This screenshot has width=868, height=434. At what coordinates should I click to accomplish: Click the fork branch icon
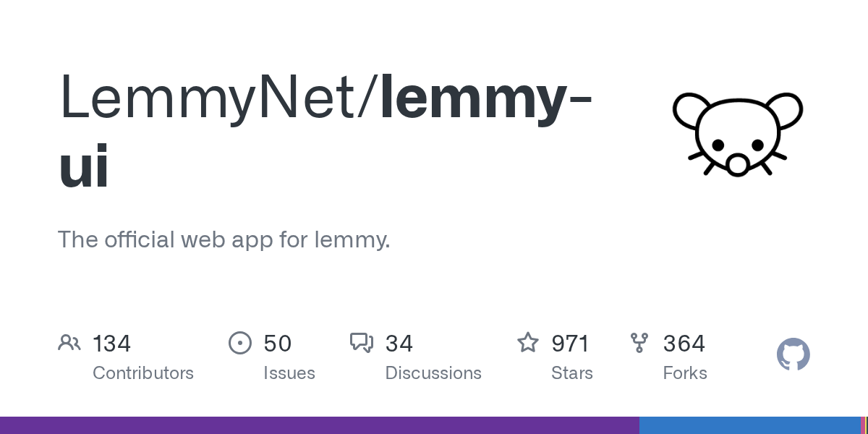[639, 343]
